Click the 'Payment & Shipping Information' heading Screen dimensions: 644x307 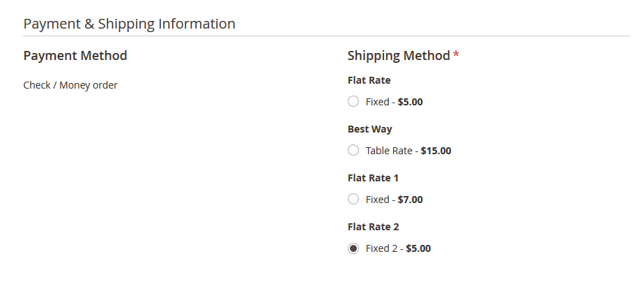(130, 24)
